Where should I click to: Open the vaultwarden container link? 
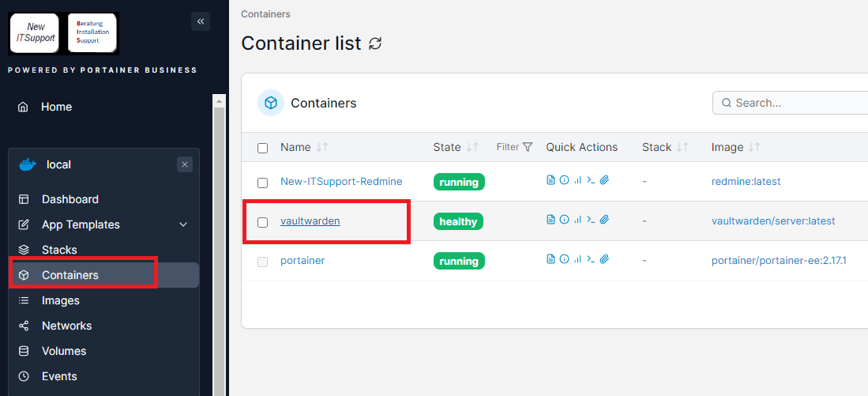[x=310, y=221]
